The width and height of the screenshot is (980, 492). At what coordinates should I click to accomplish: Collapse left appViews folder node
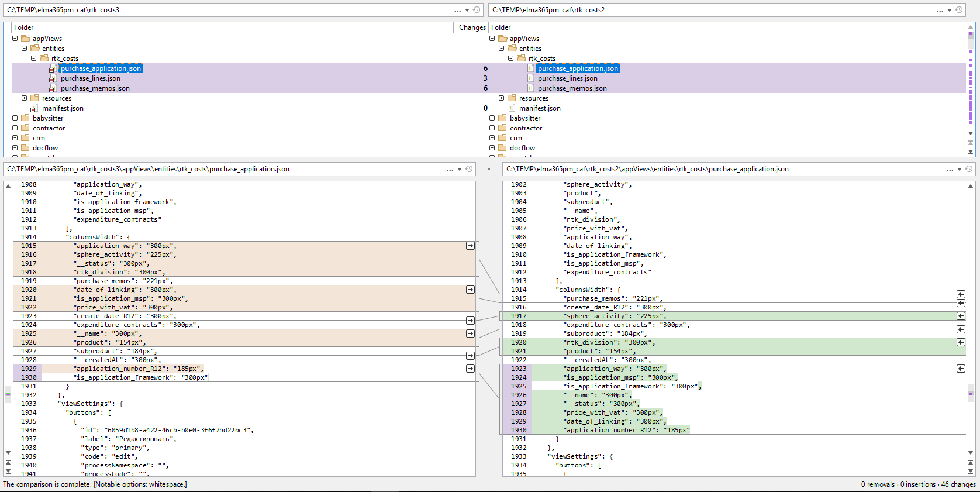coord(15,39)
